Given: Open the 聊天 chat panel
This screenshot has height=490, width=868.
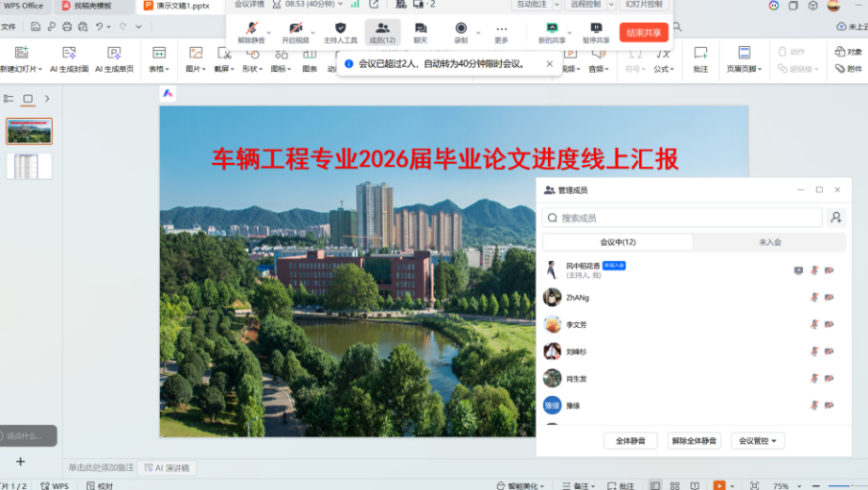Looking at the screenshot, I should (420, 32).
